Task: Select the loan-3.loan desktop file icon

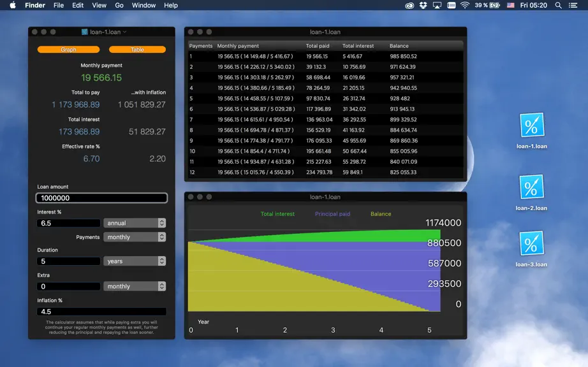Action: (x=531, y=243)
